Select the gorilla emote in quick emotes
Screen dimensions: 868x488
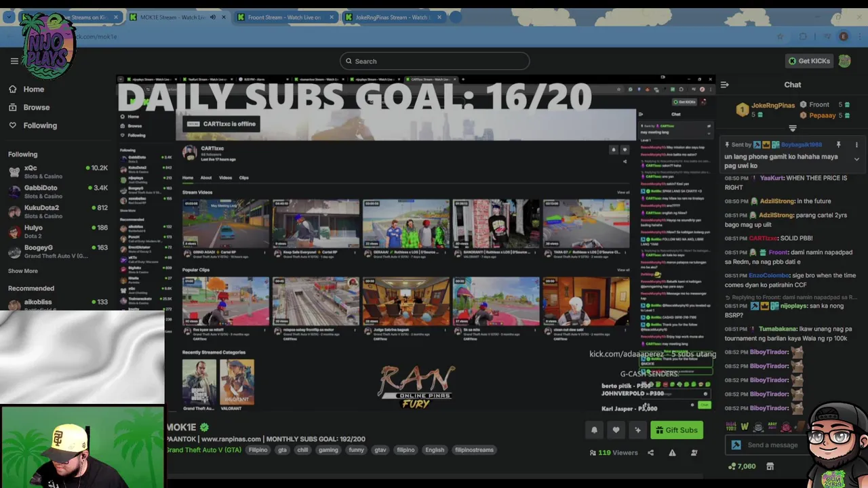[x=758, y=427]
